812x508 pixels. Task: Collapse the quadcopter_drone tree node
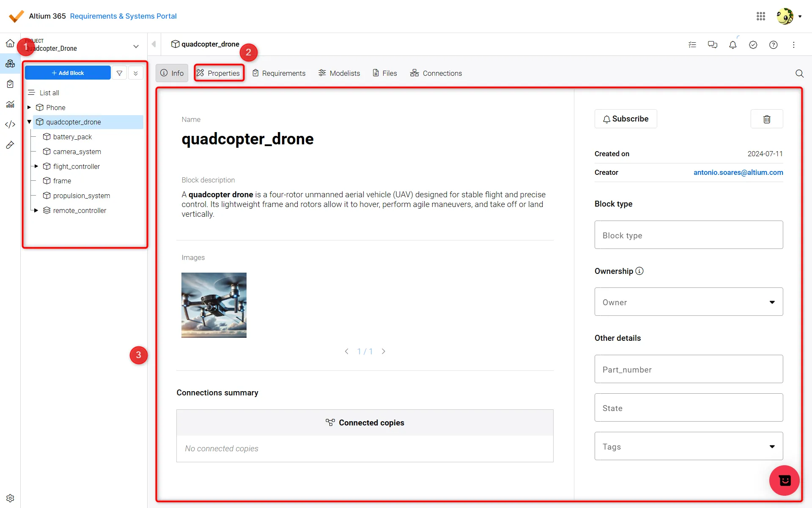29,122
